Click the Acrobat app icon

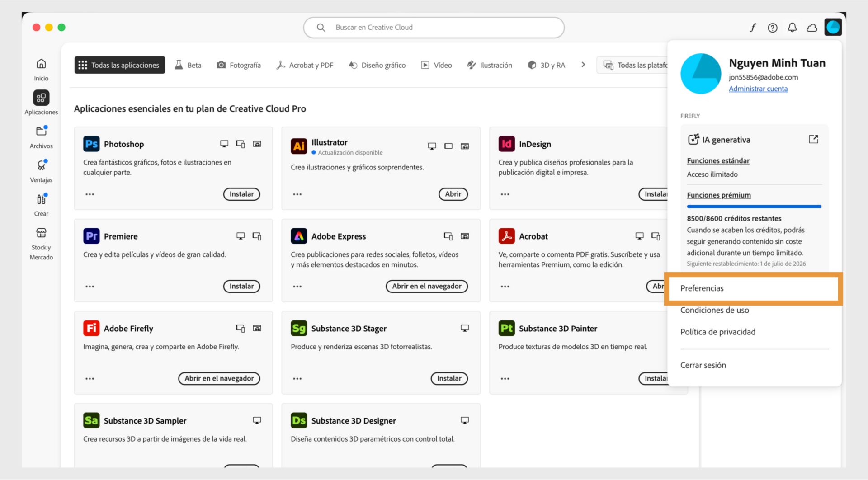point(506,236)
